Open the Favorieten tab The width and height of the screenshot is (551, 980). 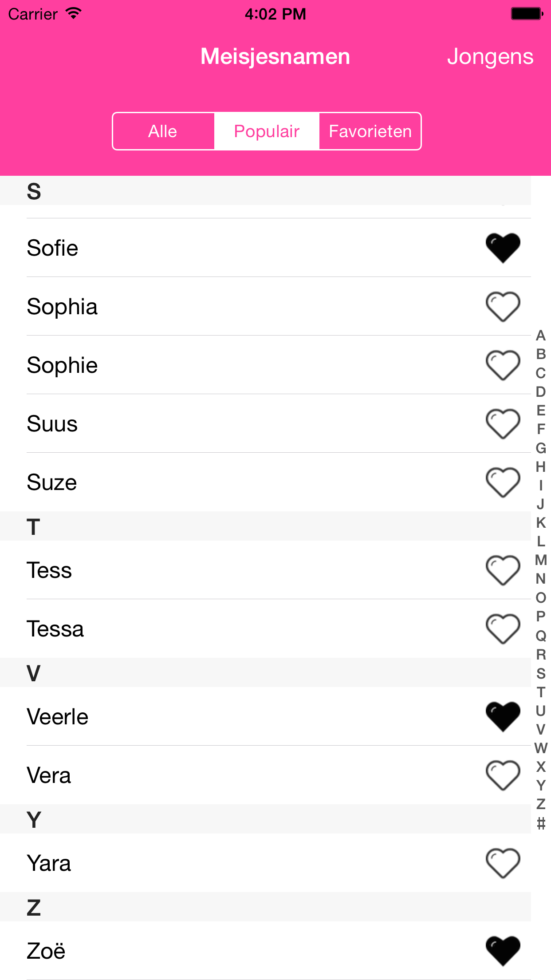tap(370, 131)
